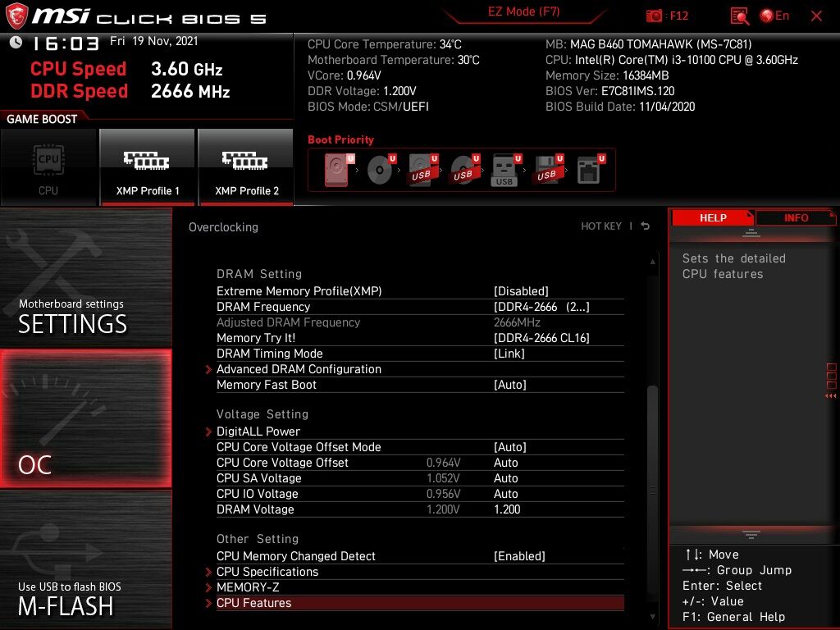Open the HOT KEY list
The height and width of the screenshot is (630, 840).
[601, 226]
